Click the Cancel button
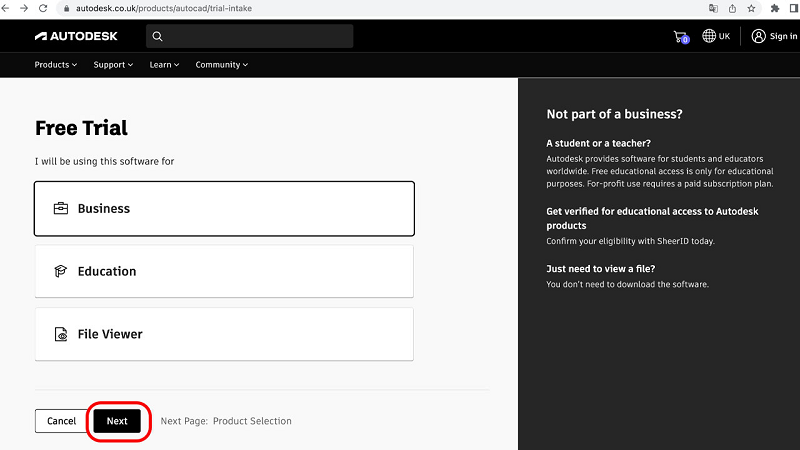Image resolution: width=800 pixels, height=450 pixels. pyautogui.click(x=61, y=421)
